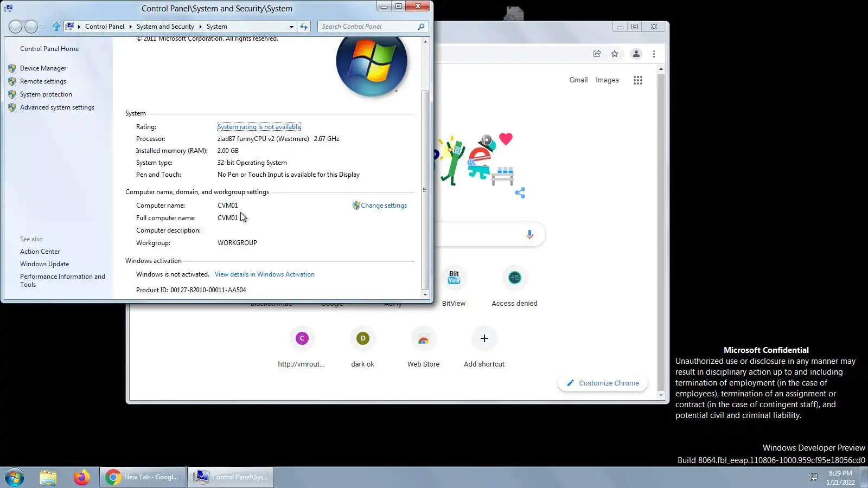Viewport: 868px width, 488px height.
Task: Click Chrome page scrollbar up arrow
Action: (661, 69)
